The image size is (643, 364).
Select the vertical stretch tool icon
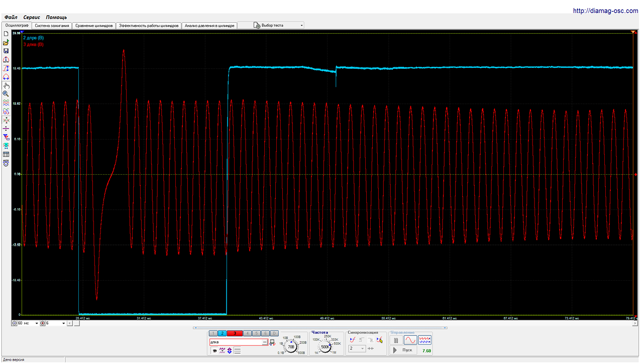6,68
